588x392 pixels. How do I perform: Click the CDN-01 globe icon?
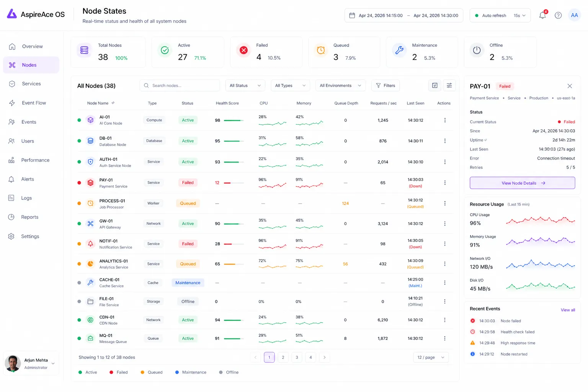pyautogui.click(x=90, y=320)
